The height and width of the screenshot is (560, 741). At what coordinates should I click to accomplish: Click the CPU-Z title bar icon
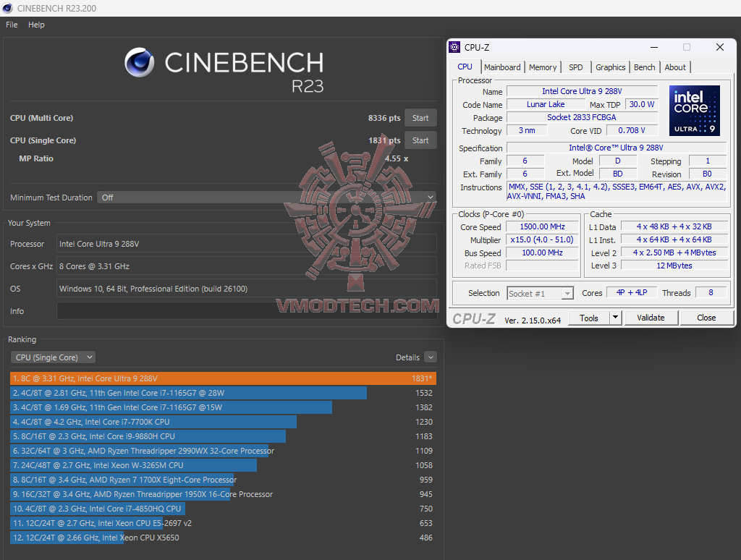point(454,47)
